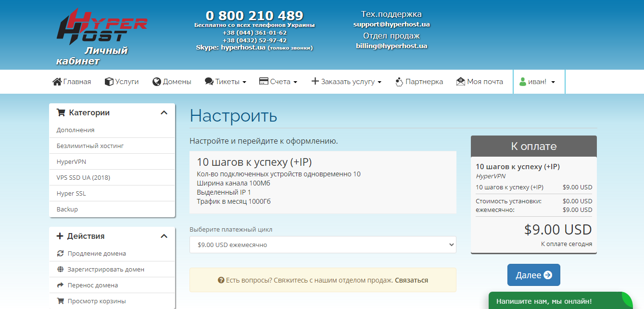
Task: Open the billing cycle dropdown
Action: (323, 245)
